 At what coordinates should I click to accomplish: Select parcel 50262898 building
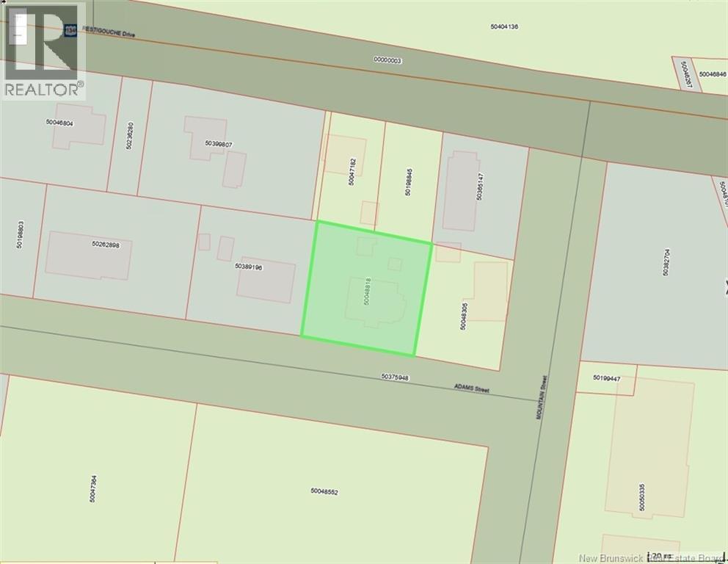tap(88, 255)
